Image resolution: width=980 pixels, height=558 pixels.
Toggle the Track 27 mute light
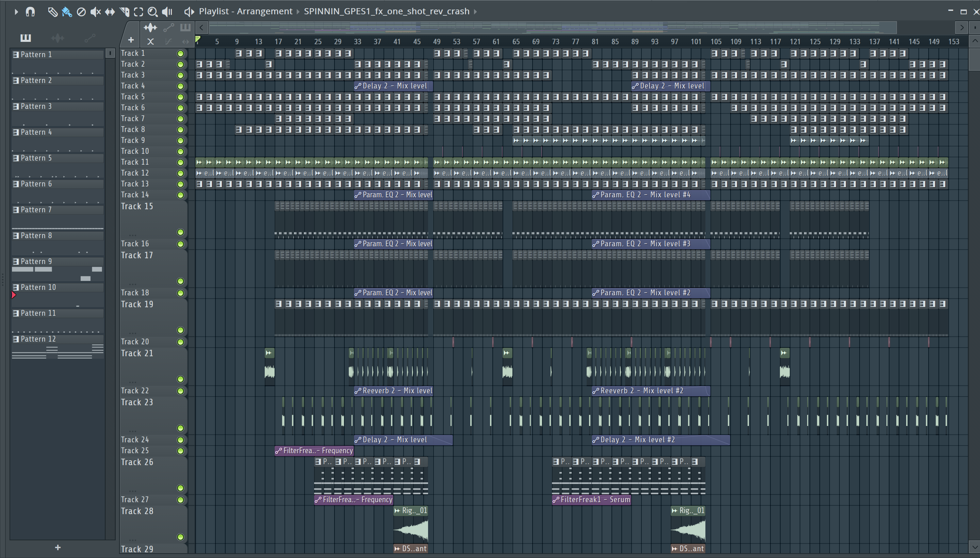coord(180,500)
